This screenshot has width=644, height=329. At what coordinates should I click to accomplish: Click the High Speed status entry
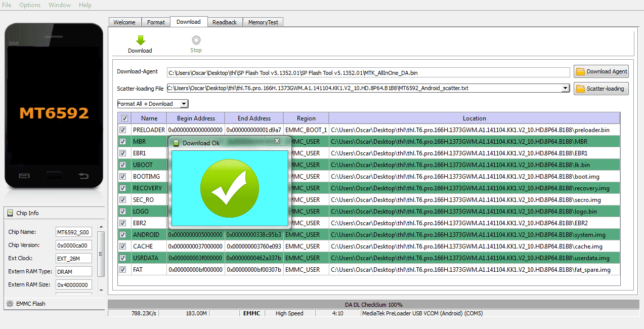tap(289, 313)
